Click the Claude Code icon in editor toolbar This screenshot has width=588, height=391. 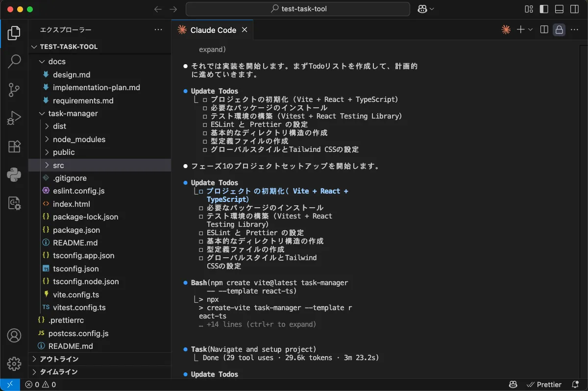[x=506, y=30]
